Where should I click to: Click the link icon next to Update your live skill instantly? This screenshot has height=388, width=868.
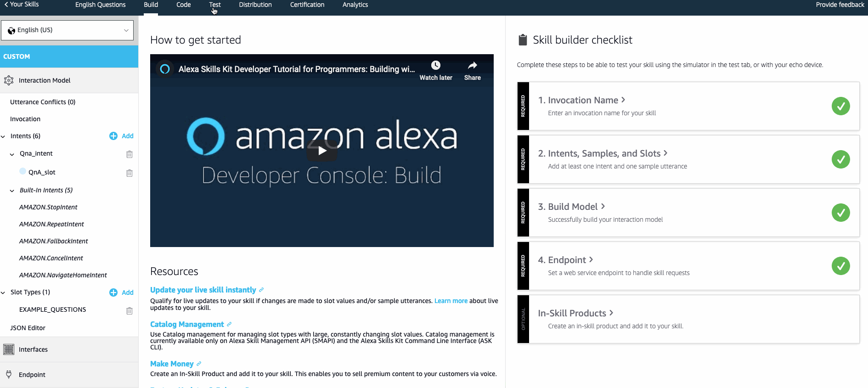(261, 290)
